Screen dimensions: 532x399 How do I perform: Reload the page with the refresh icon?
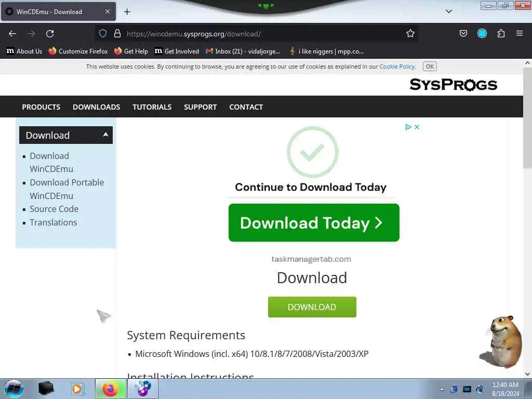point(50,34)
